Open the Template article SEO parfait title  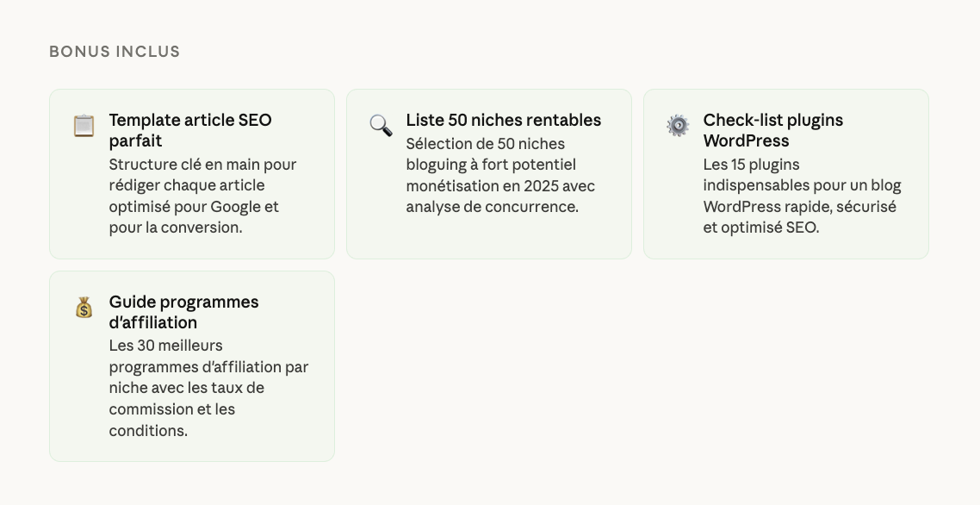pos(190,130)
